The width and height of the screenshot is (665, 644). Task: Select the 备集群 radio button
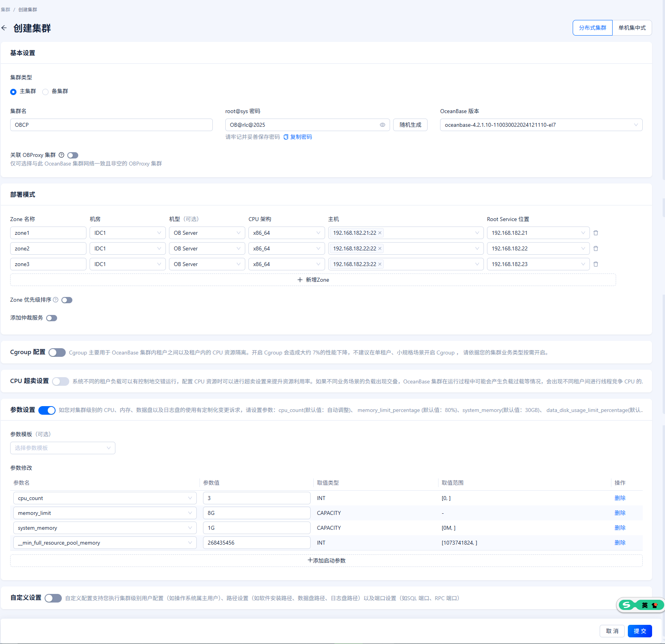(45, 92)
